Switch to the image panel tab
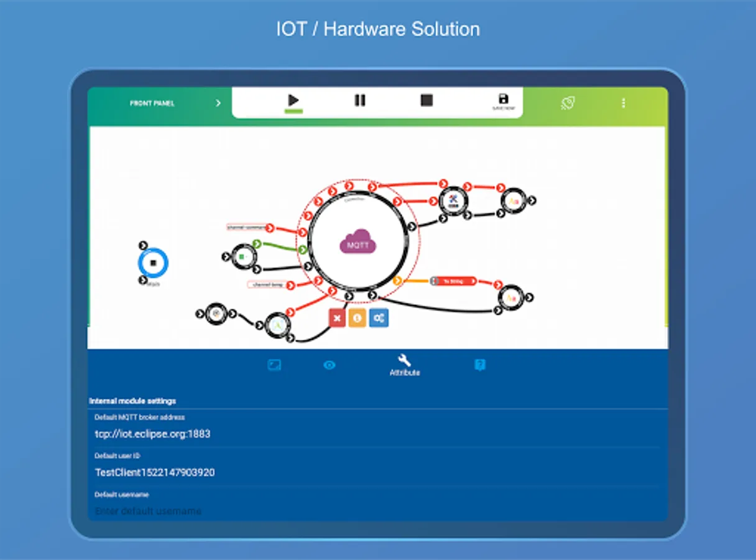756x560 pixels. point(274,365)
